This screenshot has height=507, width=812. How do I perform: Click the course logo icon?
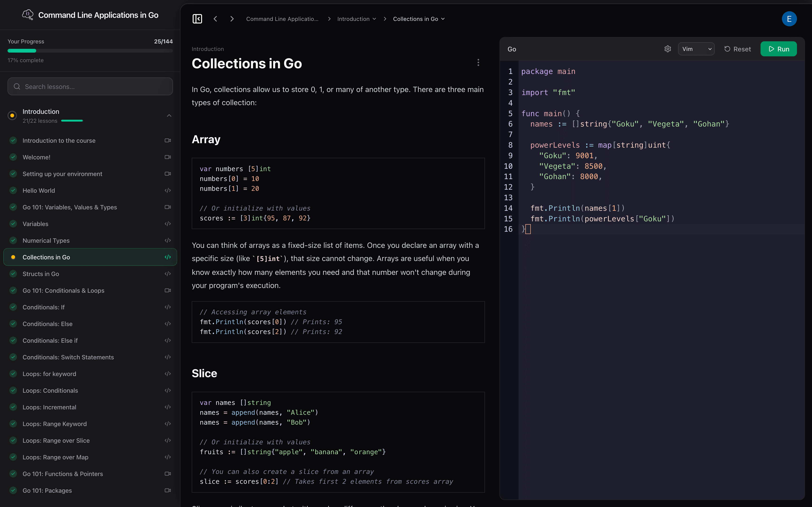(x=27, y=14)
